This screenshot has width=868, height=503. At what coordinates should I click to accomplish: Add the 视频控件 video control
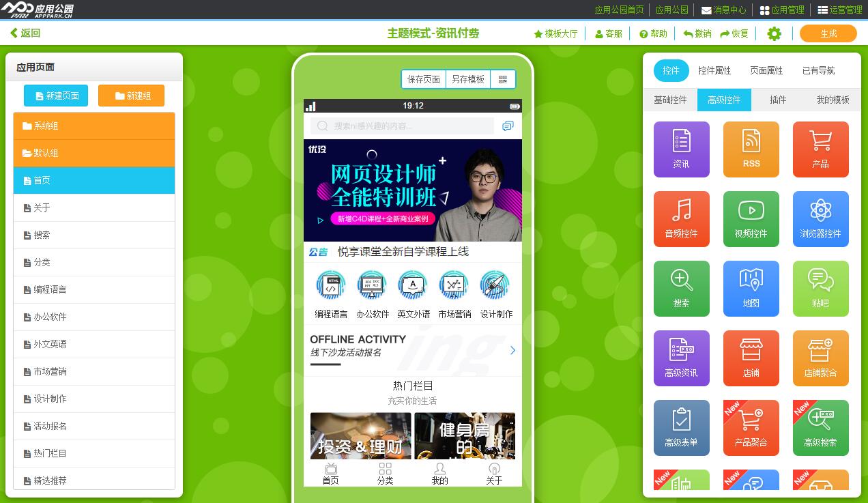click(751, 218)
